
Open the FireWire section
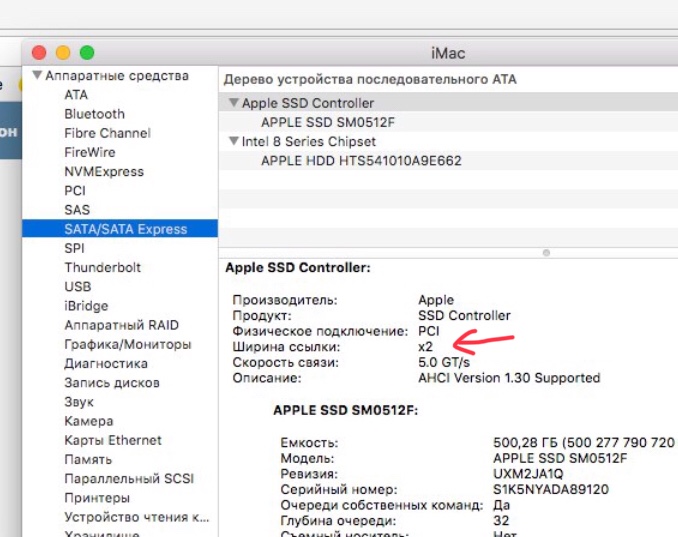click(90, 152)
